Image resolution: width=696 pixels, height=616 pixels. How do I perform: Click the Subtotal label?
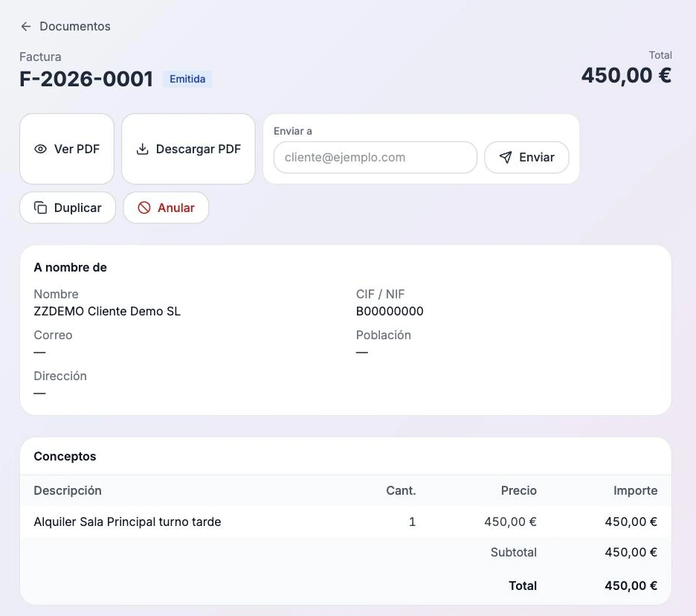[x=514, y=552]
